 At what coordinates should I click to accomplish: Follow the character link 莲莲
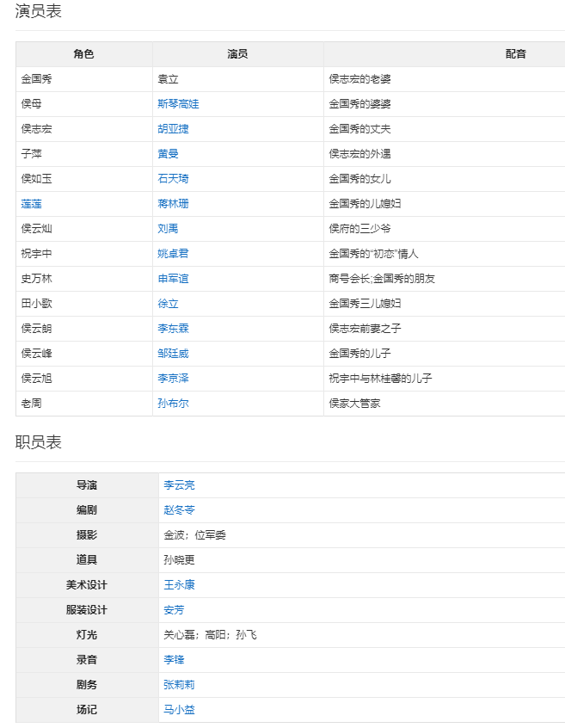[31, 204]
